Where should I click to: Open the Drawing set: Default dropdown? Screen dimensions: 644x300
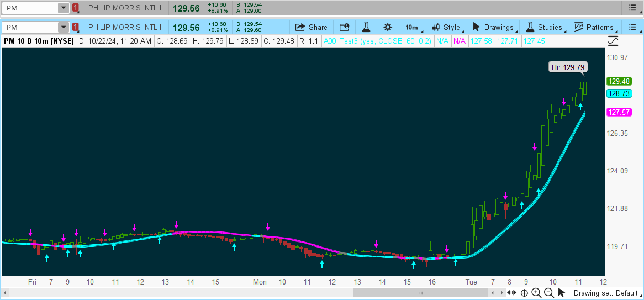point(606,293)
